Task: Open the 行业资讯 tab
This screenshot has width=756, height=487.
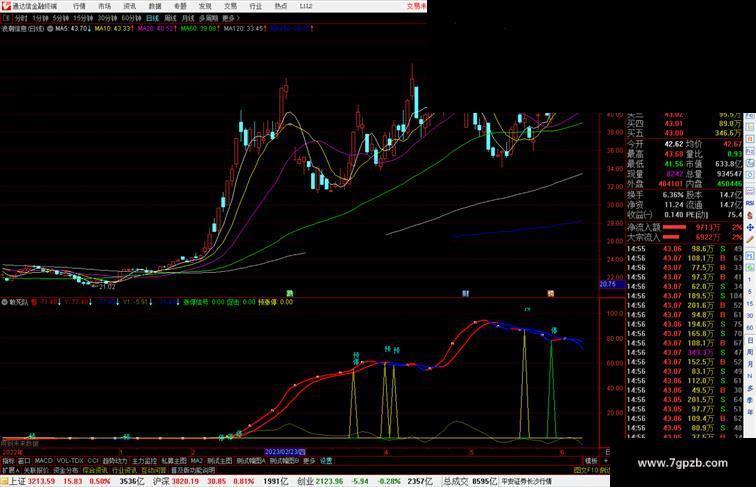Action: 124,470
